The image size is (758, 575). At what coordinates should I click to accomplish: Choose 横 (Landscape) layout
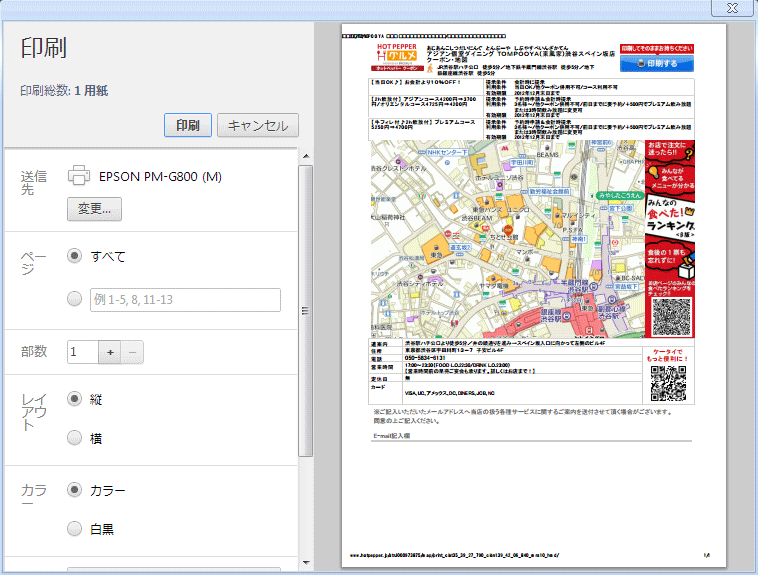click(x=74, y=438)
